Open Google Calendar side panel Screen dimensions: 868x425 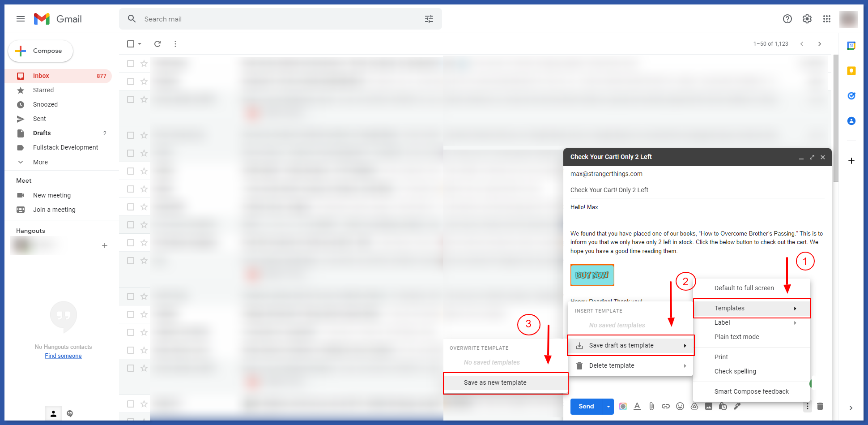click(851, 45)
